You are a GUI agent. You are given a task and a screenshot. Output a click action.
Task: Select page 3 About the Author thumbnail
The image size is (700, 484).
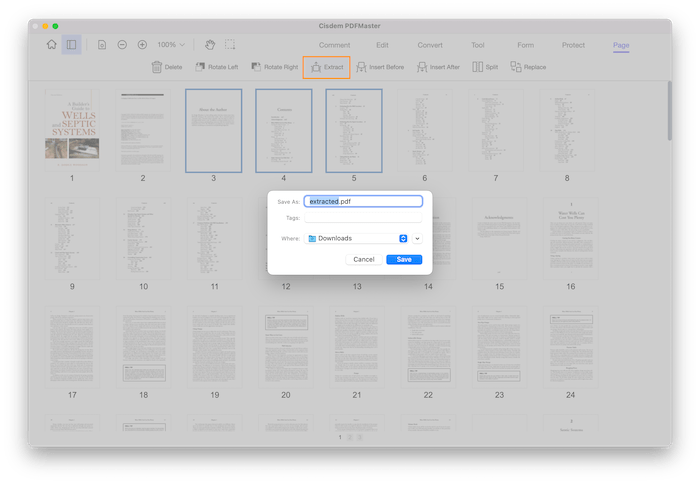pyautogui.click(x=213, y=130)
